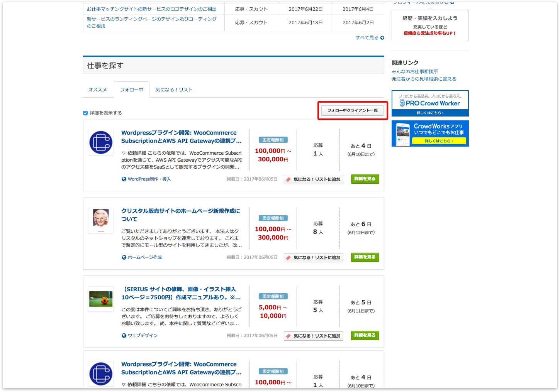
Task: Click 詳細を見る for the crystal site job
Action: point(365,257)
